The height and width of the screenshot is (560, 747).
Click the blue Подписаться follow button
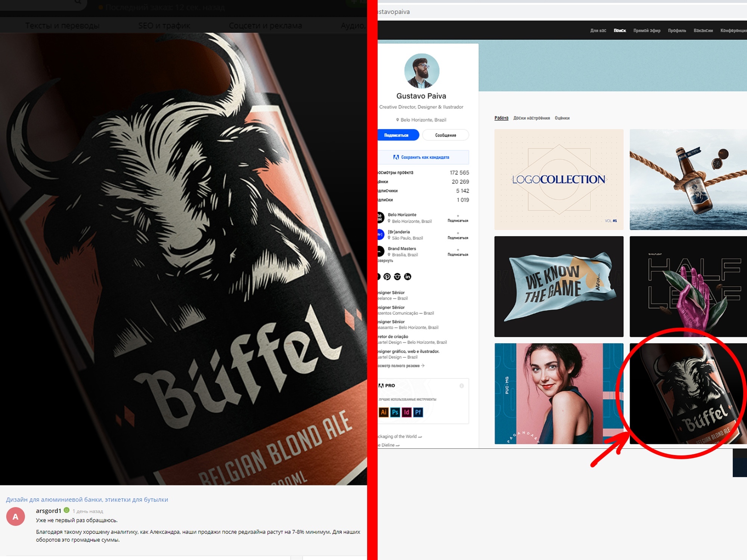(398, 135)
